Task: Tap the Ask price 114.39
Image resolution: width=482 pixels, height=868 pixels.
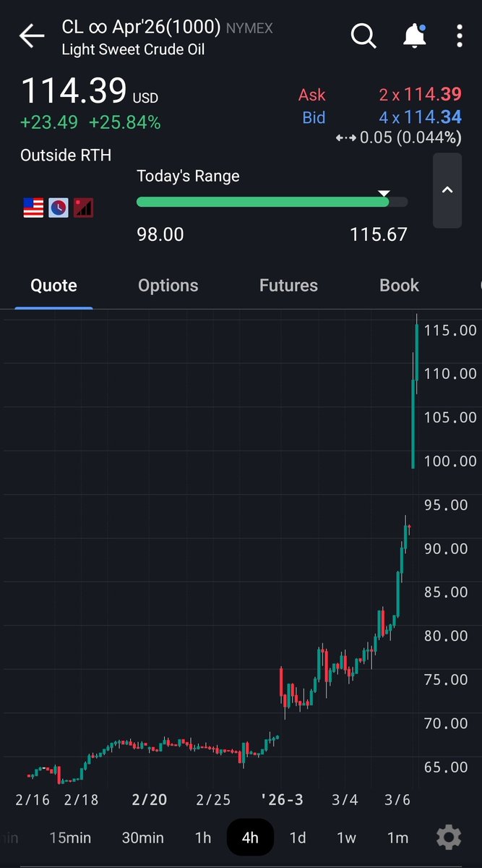Action: [x=433, y=95]
